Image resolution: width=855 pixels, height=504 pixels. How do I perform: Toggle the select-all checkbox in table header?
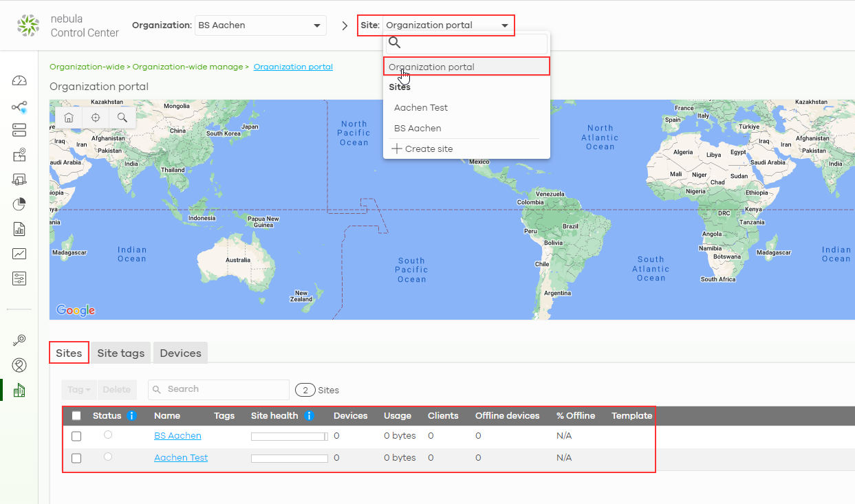coord(76,416)
